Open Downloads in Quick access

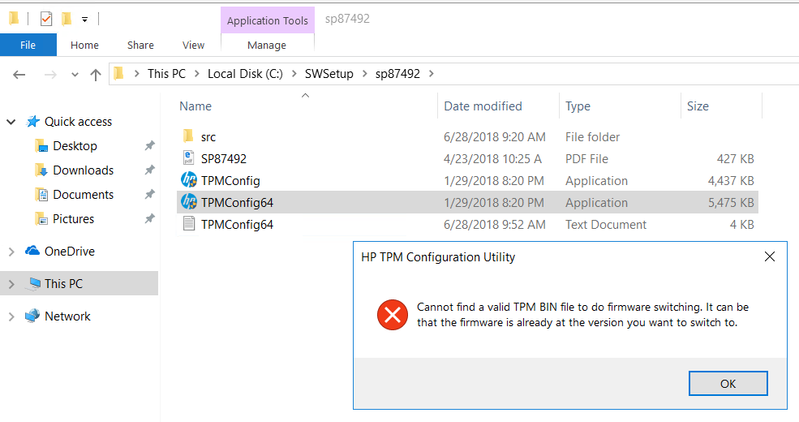coord(83,170)
